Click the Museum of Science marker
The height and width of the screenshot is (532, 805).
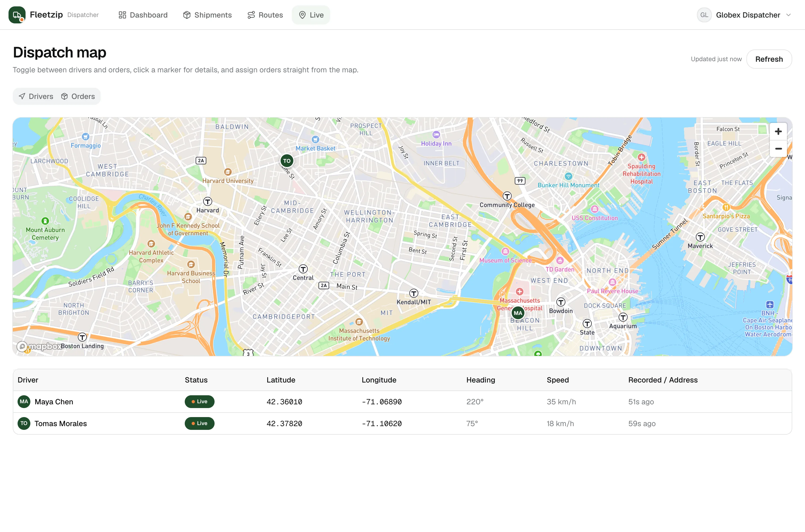pyautogui.click(x=505, y=251)
